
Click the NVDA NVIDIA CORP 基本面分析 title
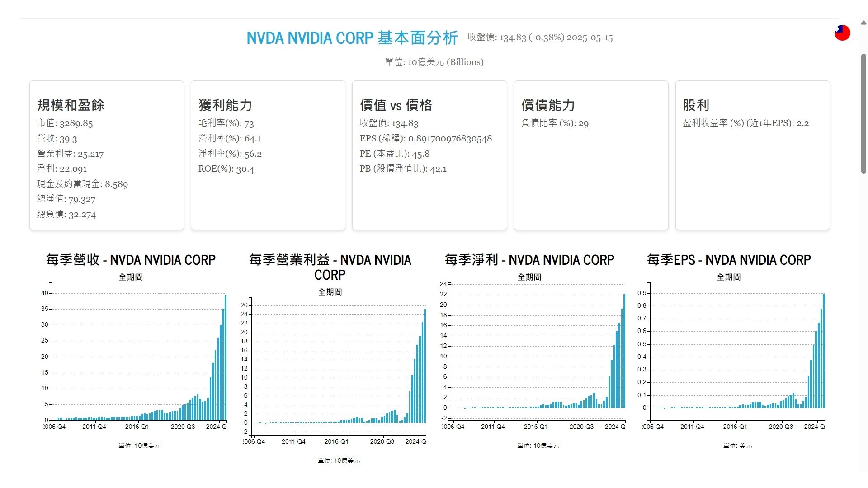click(x=352, y=38)
